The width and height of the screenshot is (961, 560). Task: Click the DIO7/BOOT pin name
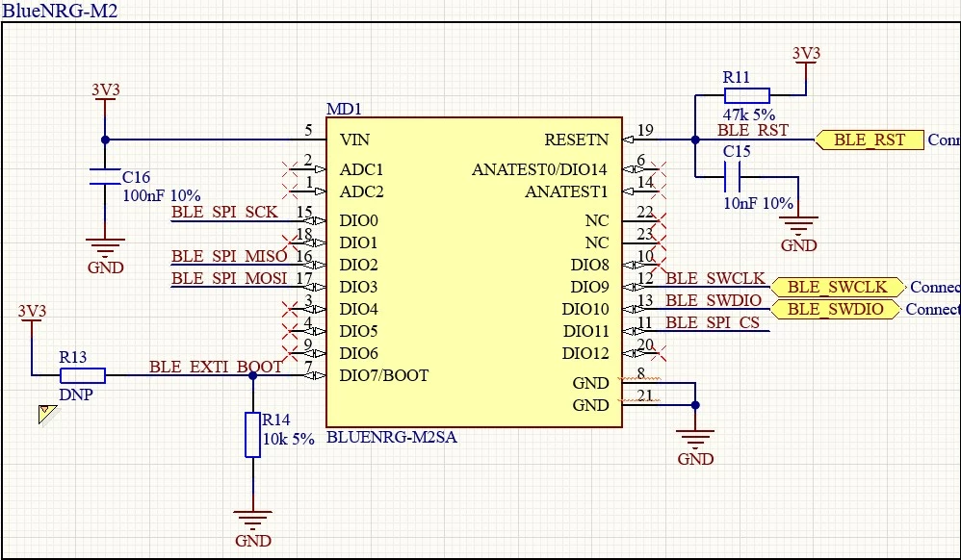384,375
